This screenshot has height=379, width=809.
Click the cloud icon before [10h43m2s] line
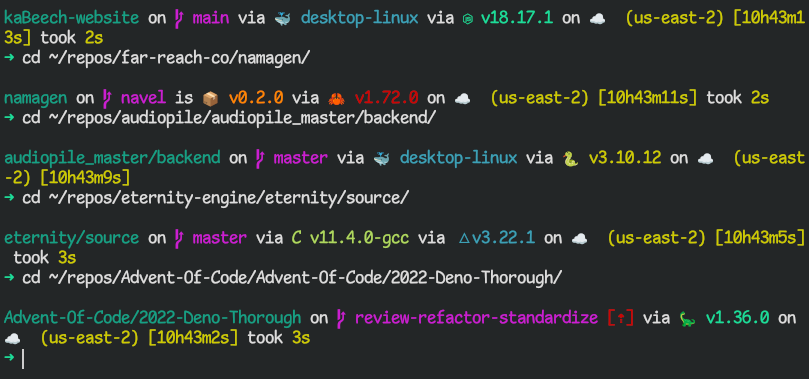(x=12, y=338)
